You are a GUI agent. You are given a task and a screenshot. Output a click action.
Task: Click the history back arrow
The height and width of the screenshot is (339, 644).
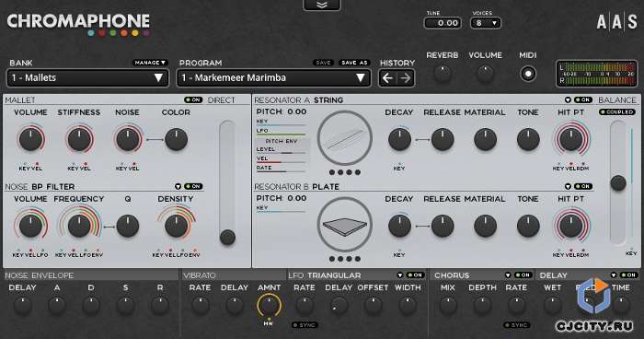tap(387, 77)
